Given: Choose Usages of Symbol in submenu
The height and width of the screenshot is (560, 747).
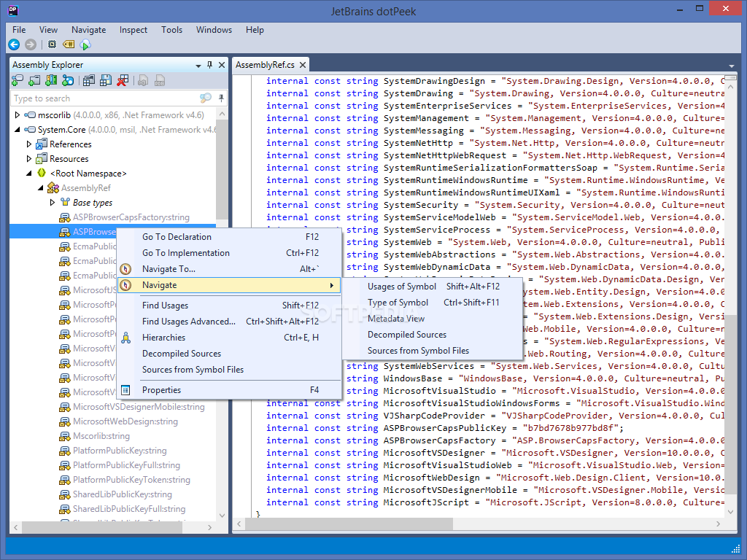Looking at the screenshot, I should [x=433, y=286].
